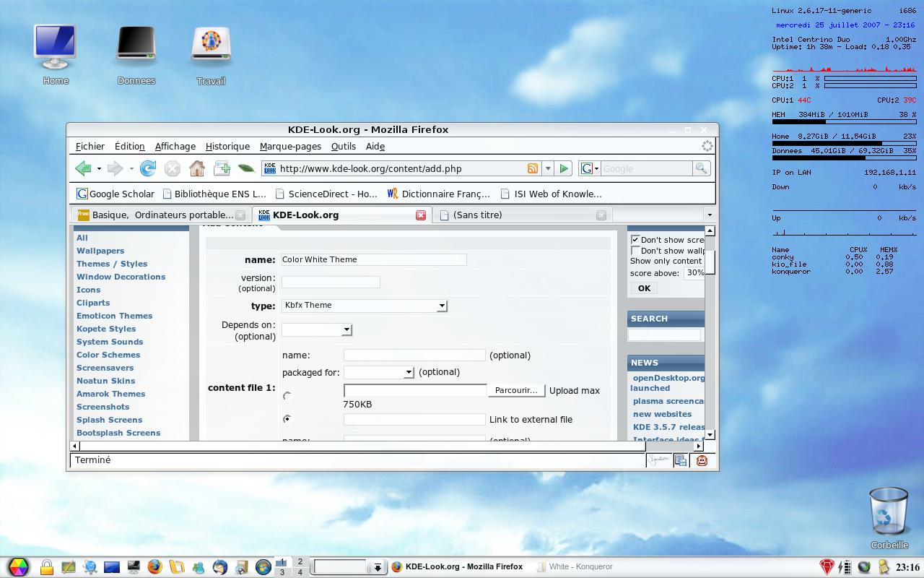Open the openDesktop.org launched news link

pos(667,383)
